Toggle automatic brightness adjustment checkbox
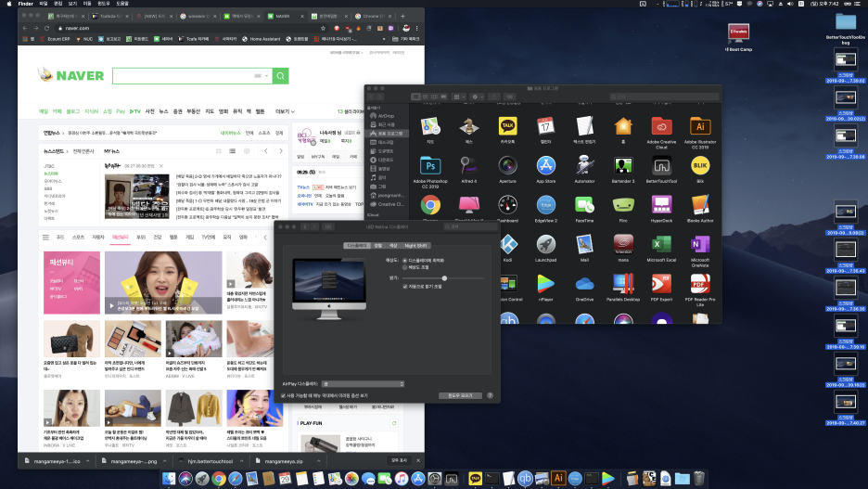Image resolution: width=868 pixels, height=489 pixels. 405,287
